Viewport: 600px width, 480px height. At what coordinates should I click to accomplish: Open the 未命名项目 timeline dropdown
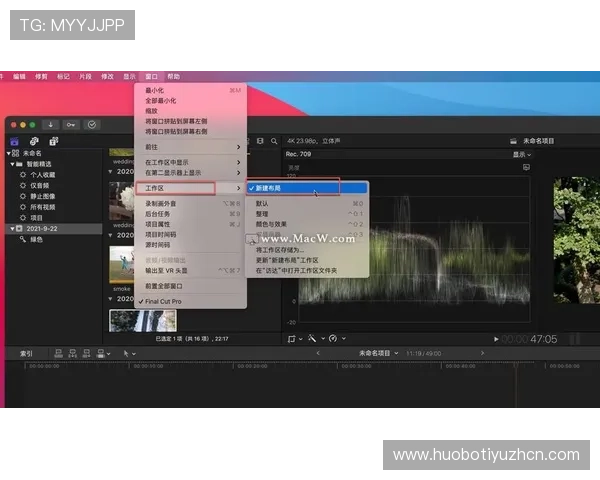pyautogui.click(x=378, y=353)
